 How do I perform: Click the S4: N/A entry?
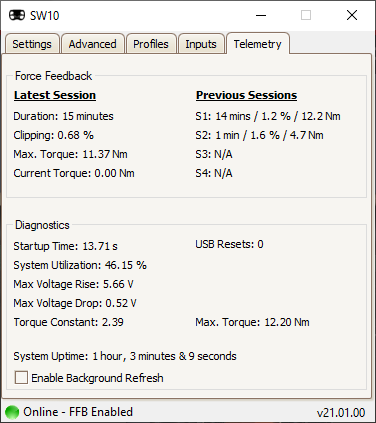pos(214,173)
